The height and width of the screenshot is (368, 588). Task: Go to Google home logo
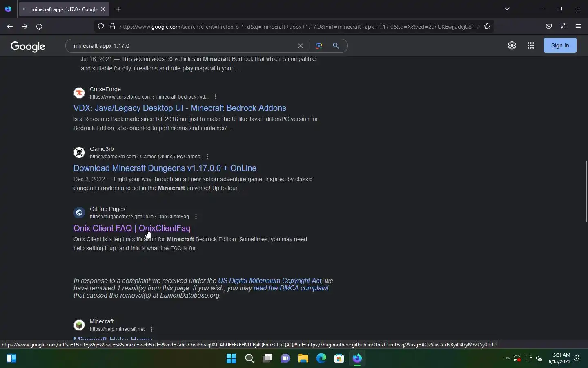pyautogui.click(x=28, y=46)
